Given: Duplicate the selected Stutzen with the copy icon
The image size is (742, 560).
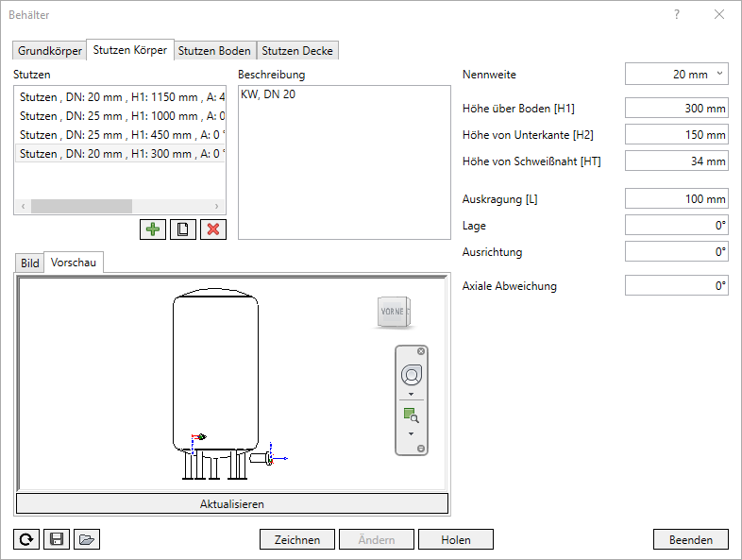Looking at the screenshot, I should coord(183,229).
